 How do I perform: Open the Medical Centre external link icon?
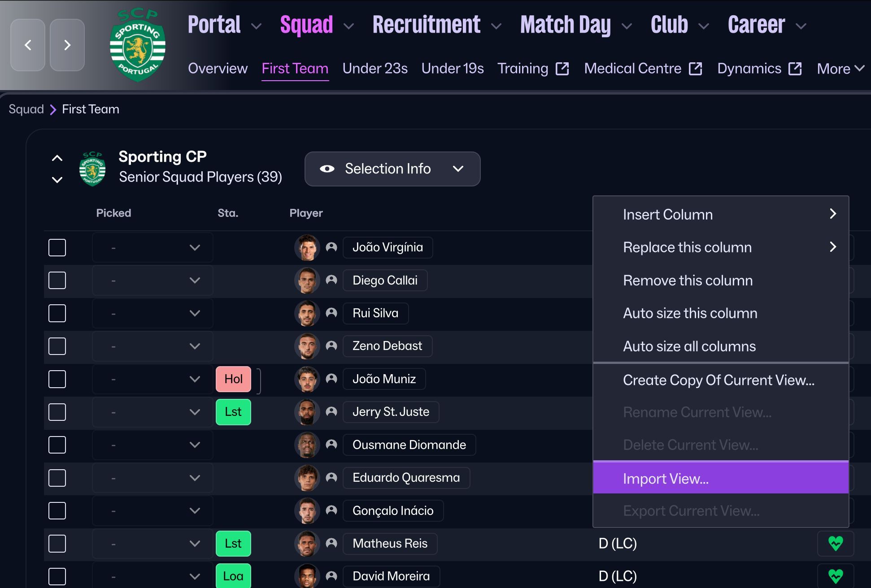pos(695,69)
